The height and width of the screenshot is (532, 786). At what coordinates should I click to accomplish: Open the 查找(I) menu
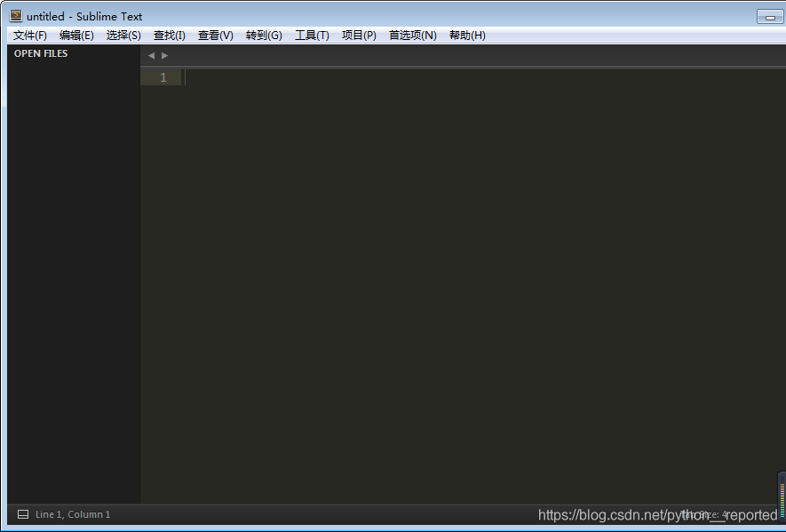(x=170, y=36)
